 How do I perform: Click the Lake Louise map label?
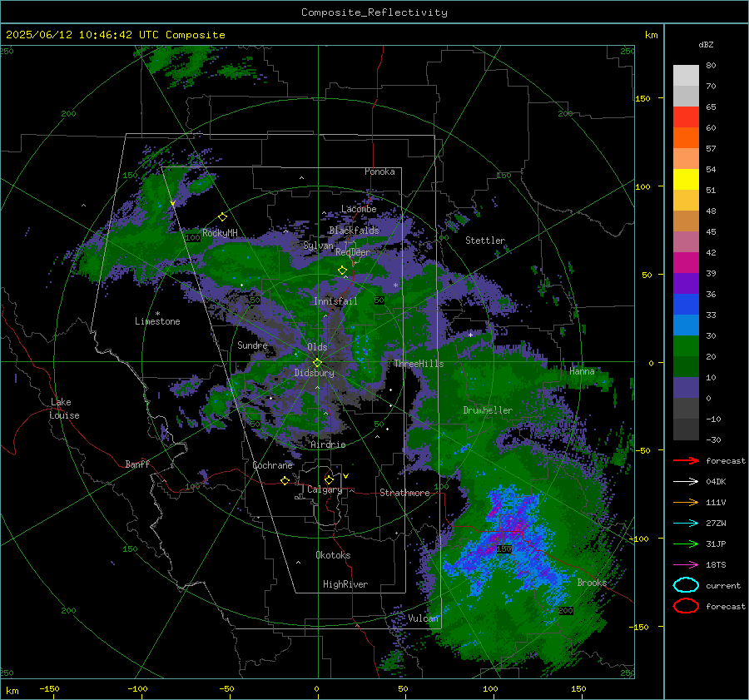point(64,409)
